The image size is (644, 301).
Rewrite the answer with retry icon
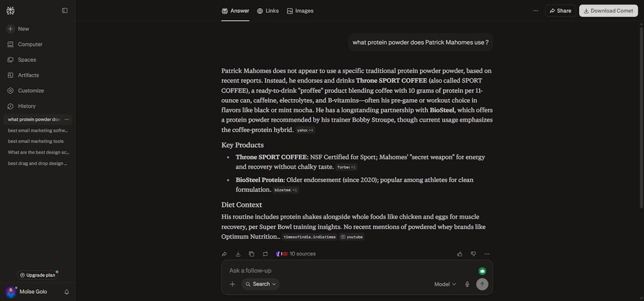click(265, 254)
